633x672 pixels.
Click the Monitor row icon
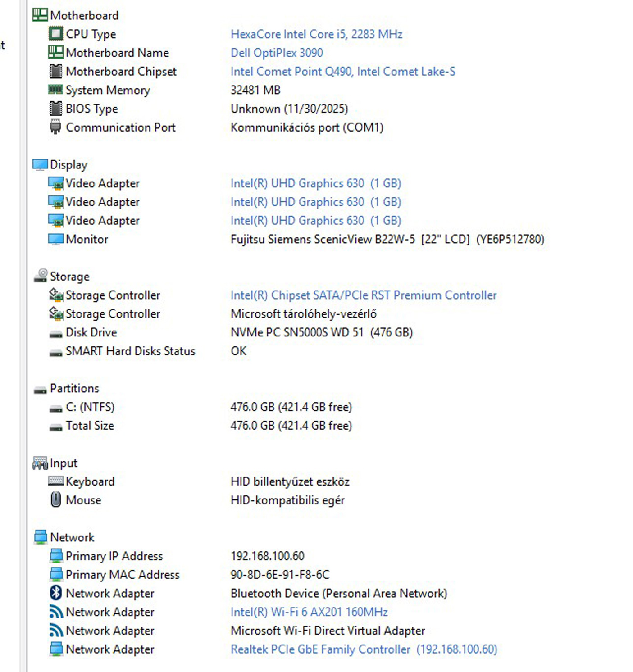[56, 239]
